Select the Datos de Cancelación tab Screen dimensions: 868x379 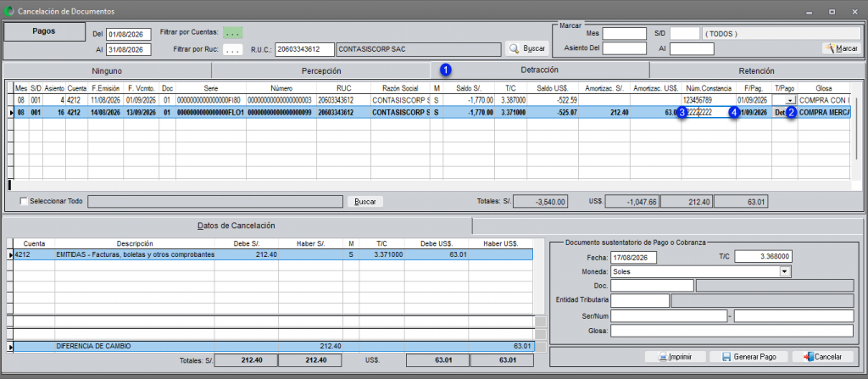(237, 226)
